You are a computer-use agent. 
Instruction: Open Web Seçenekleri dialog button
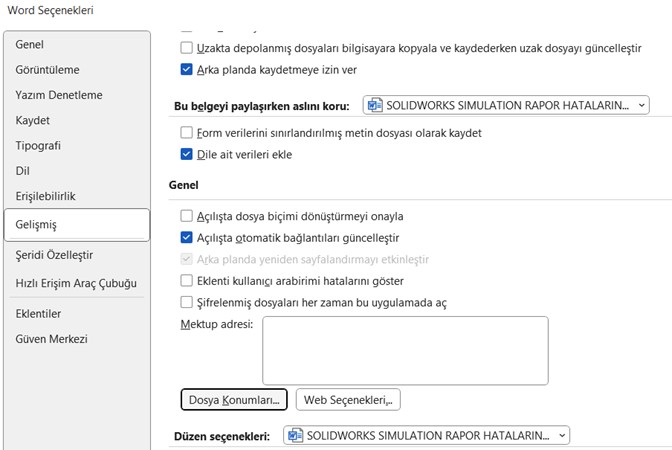(347, 400)
